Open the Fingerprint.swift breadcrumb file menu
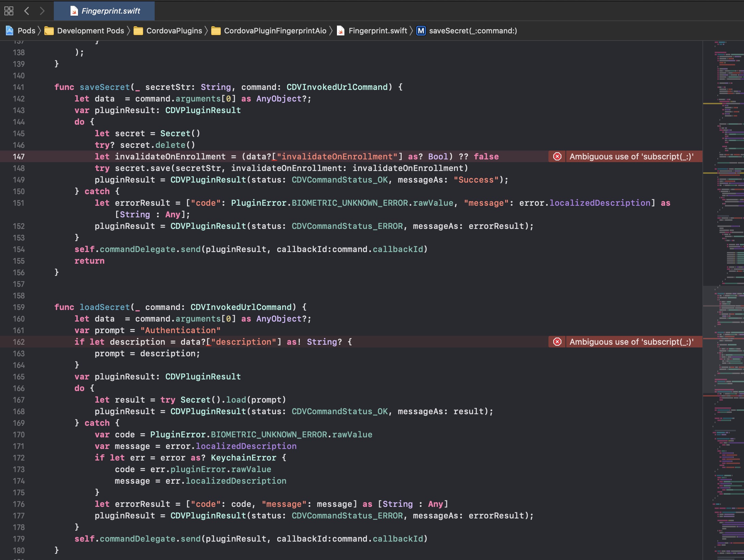 click(377, 31)
